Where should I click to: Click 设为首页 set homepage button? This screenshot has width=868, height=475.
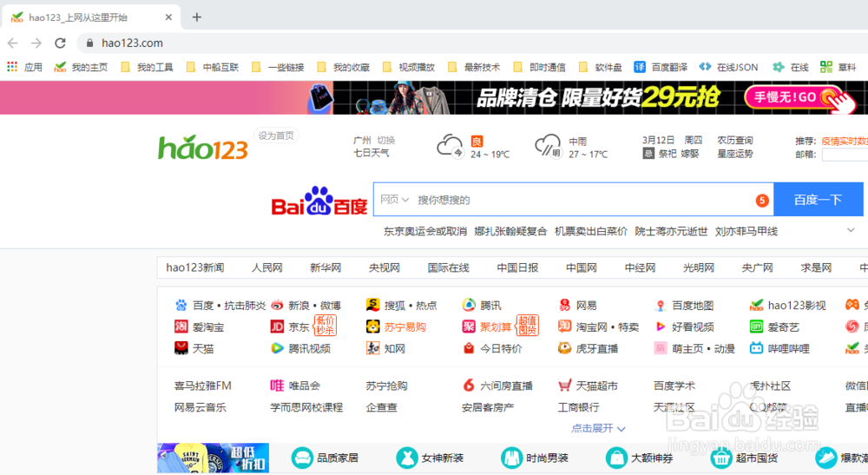(276, 135)
